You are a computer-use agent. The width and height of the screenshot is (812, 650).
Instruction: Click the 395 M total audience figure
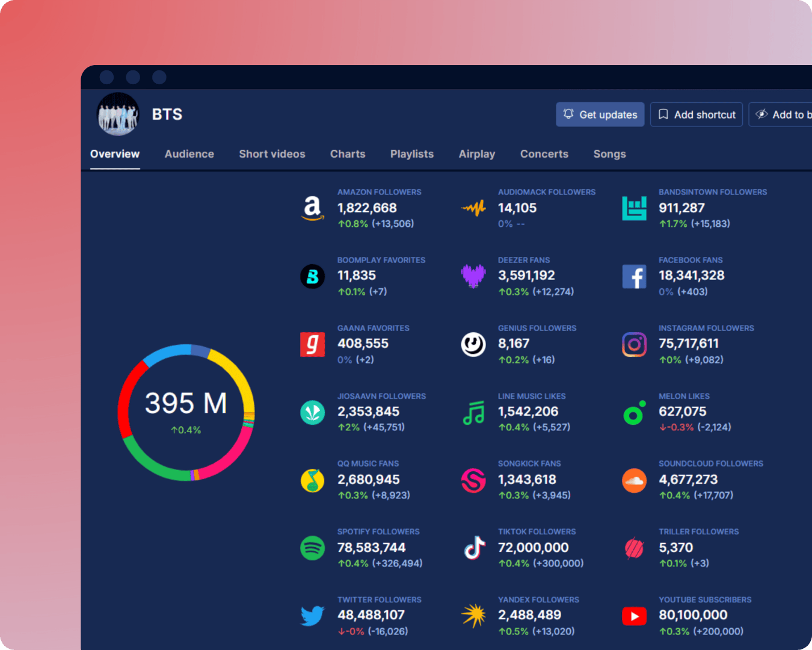click(186, 403)
